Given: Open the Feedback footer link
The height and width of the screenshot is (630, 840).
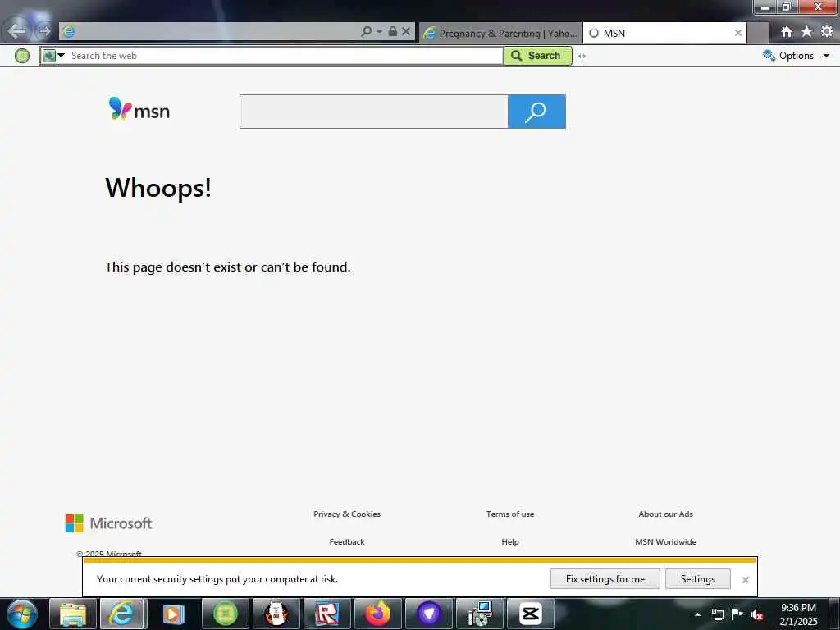Looking at the screenshot, I should 347,541.
